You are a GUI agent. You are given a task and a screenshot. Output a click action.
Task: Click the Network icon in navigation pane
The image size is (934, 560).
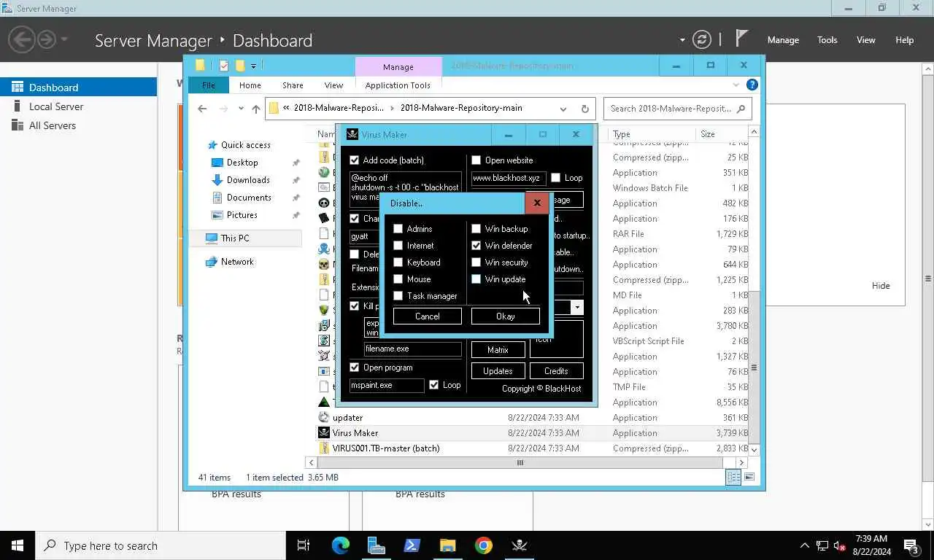pos(212,262)
